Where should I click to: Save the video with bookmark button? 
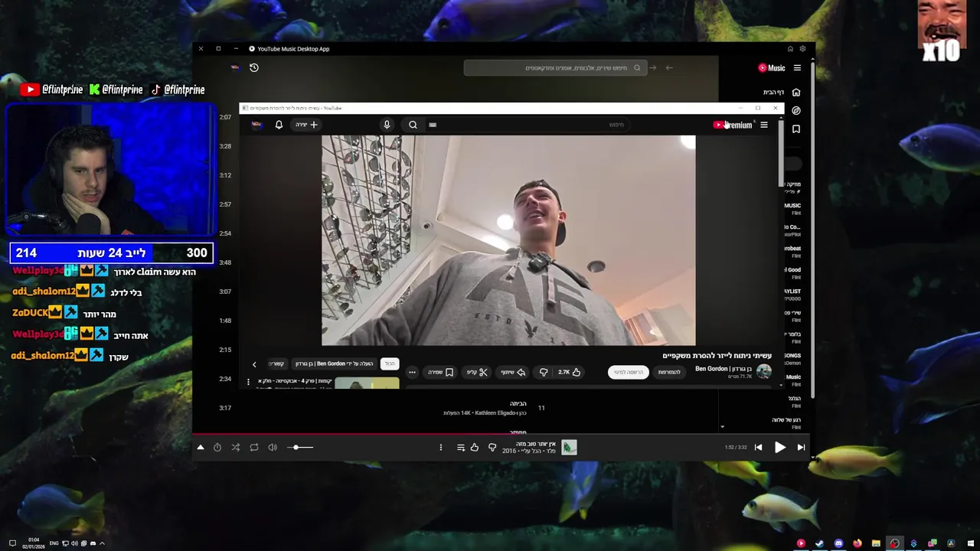pyautogui.click(x=440, y=372)
